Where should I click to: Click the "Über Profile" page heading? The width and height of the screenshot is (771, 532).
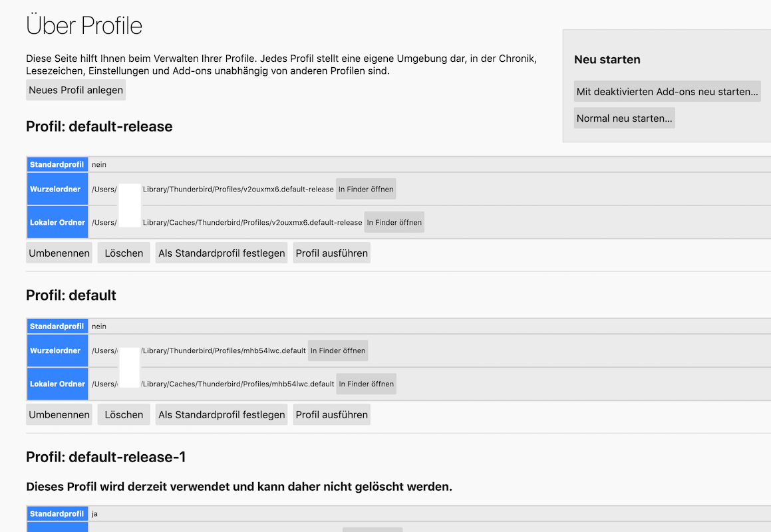pyautogui.click(x=84, y=26)
